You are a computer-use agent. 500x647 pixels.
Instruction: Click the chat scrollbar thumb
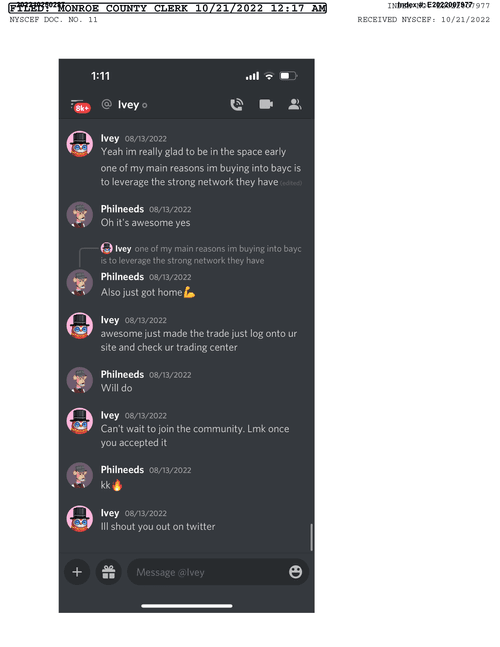(311, 537)
